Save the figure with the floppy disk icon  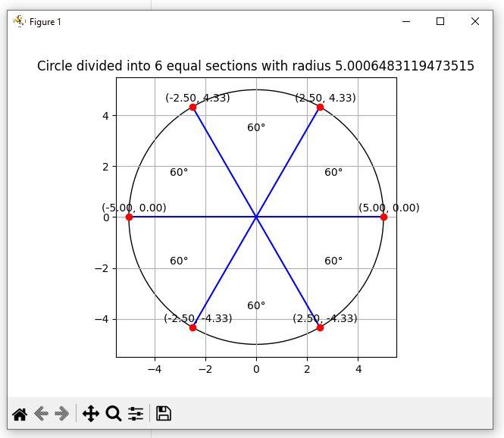pos(163,414)
